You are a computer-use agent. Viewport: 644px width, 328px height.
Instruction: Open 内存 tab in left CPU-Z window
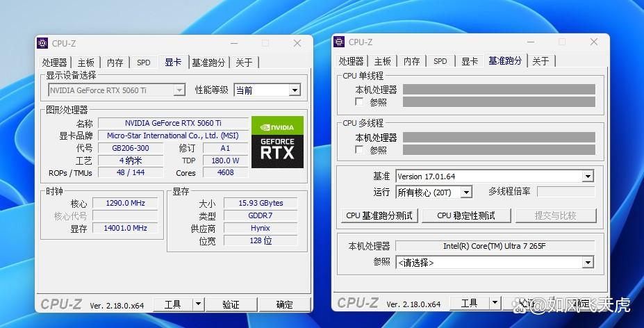[115, 63]
